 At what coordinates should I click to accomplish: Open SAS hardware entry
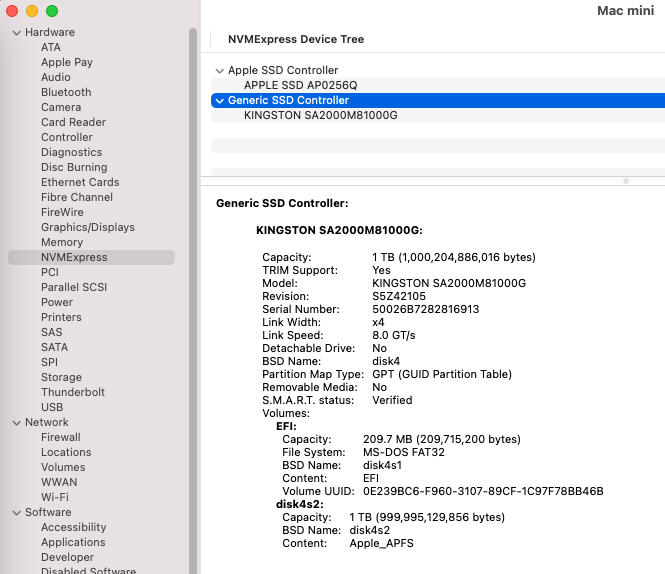51,332
